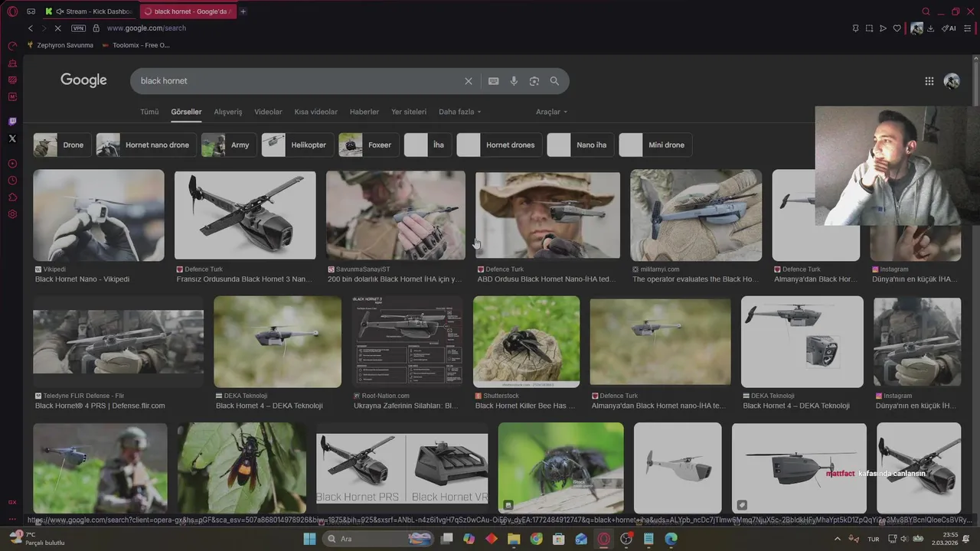Switch to Stream - Kick Dashboard tab
This screenshot has height=551, width=980.
pos(90,11)
